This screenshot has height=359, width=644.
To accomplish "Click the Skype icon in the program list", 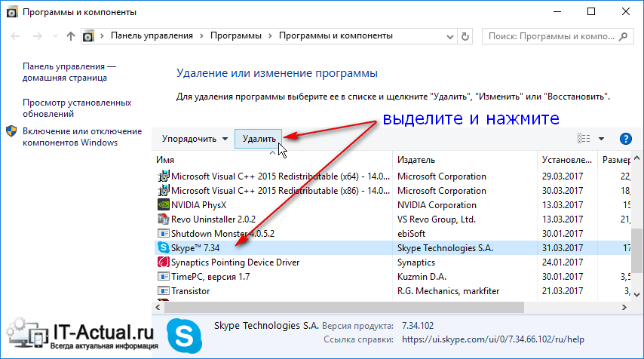I will point(163,247).
